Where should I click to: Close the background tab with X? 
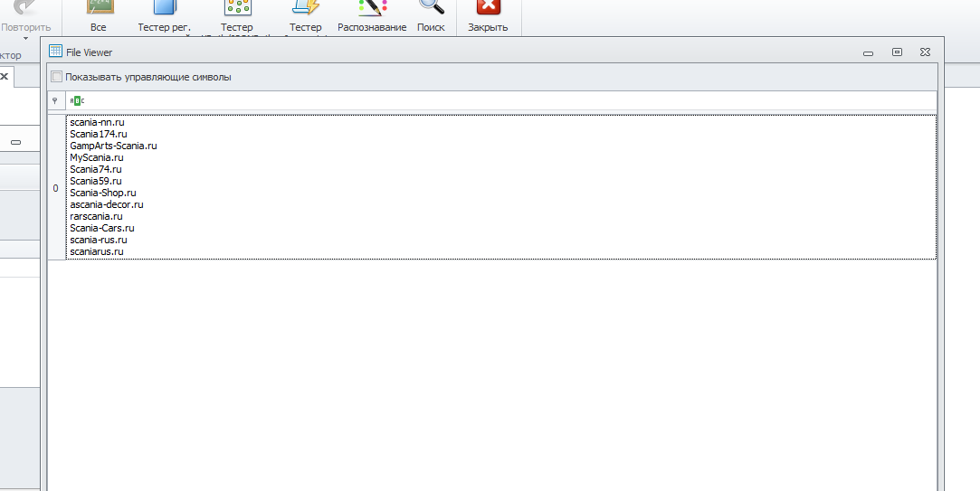(4, 76)
